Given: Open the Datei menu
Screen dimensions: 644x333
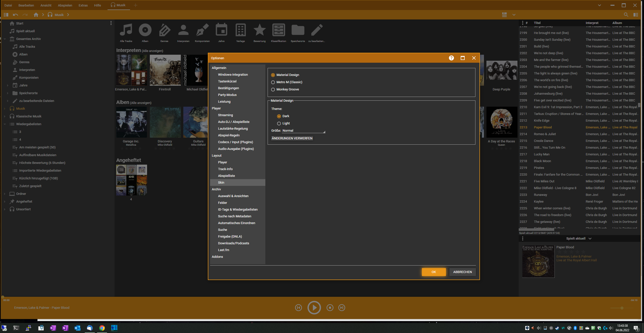Looking at the screenshot, I should click(x=8, y=5).
